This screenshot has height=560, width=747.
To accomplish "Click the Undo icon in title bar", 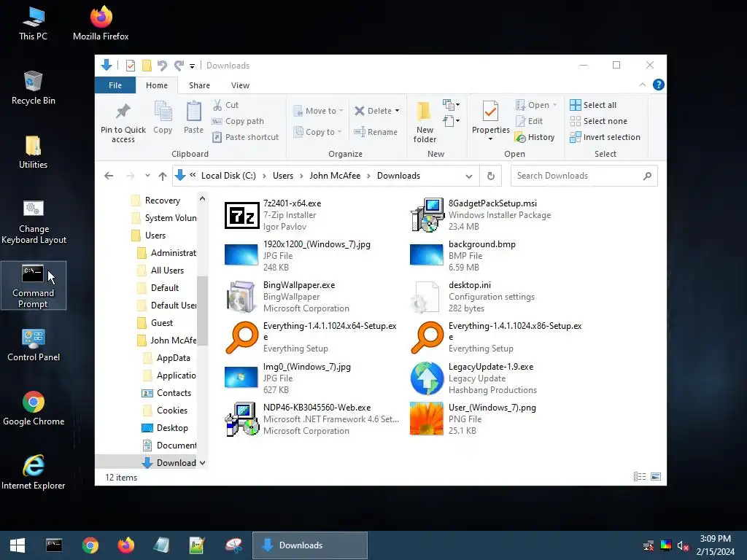I will pyautogui.click(x=163, y=65).
